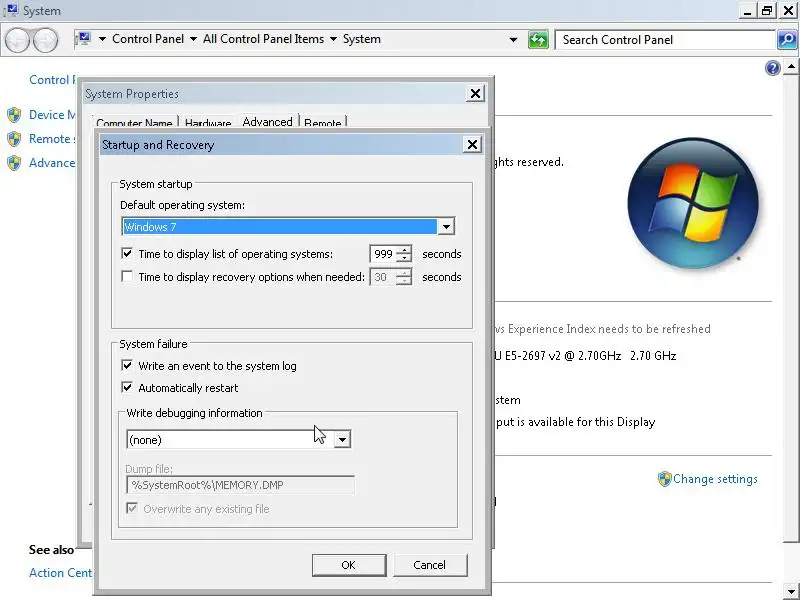Click the green Refresh icon
Viewport: 800px width, 600px height.
[538, 40]
